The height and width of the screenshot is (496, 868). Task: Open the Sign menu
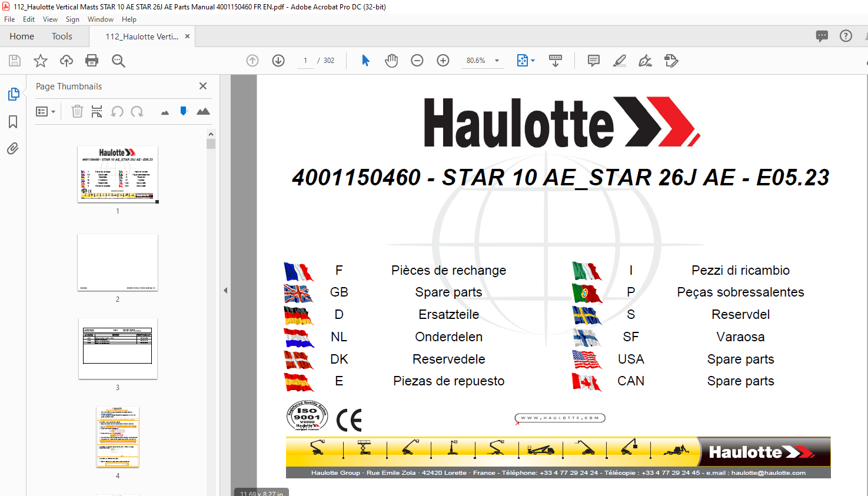pyautogui.click(x=72, y=19)
